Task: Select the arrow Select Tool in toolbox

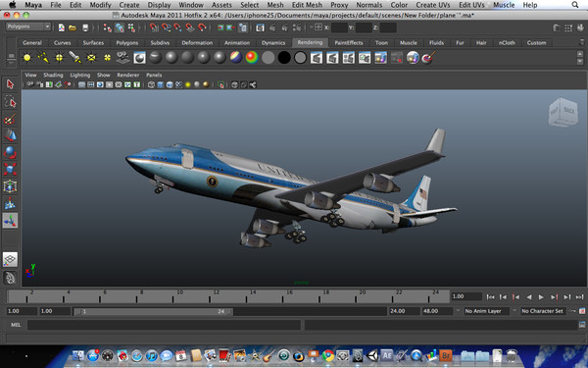Action: coord(10,84)
